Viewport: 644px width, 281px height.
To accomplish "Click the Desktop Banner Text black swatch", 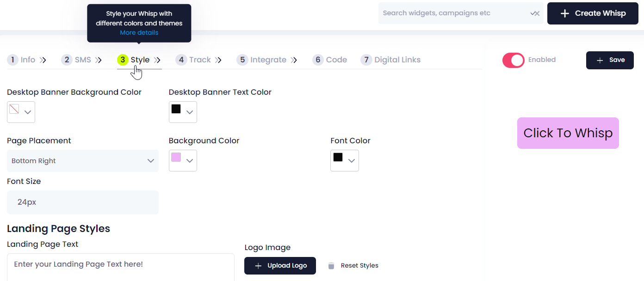I will click(176, 109).
